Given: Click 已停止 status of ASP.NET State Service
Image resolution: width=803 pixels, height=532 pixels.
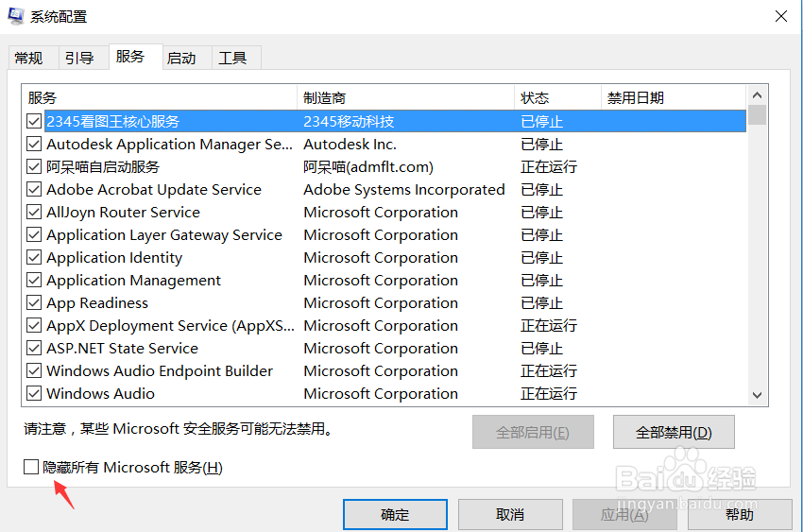Looking at the screenshot, I should coord(542,348).
